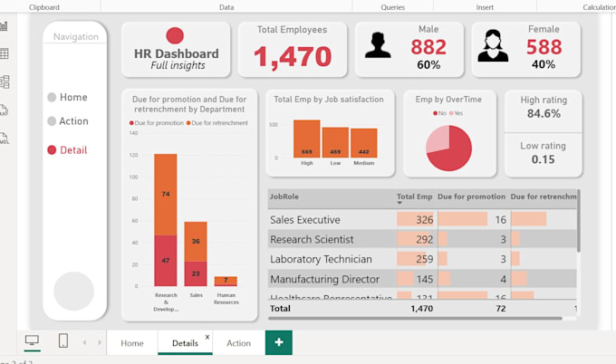Screen dimensions: 616x364
Task: Sort table by JobRole column header
Action: (x=284, y=196)
